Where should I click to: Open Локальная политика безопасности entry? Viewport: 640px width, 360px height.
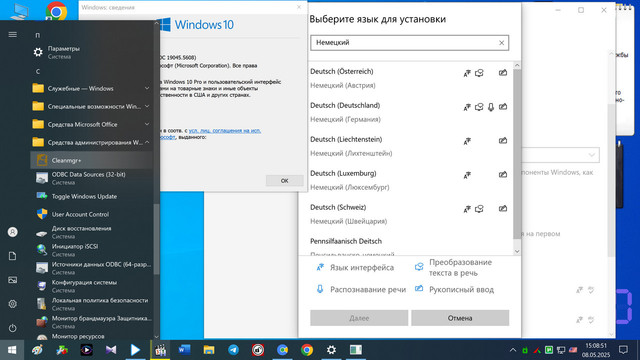[x=92, y=304]
